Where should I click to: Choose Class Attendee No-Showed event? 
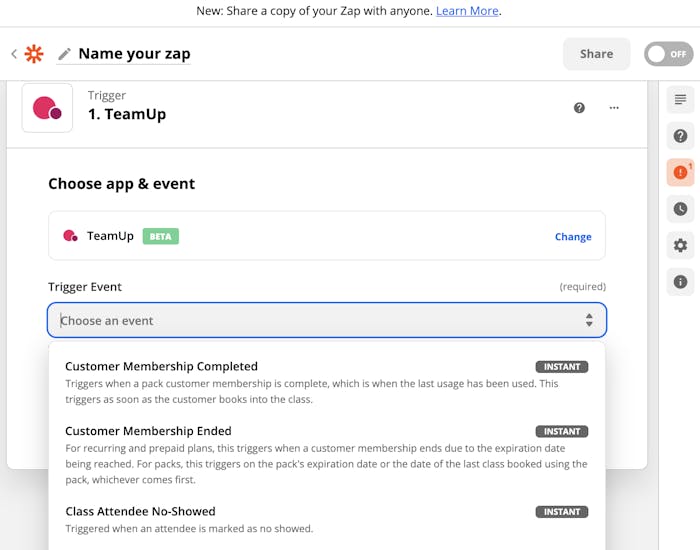pyautogui.click(x=140, y=511)
